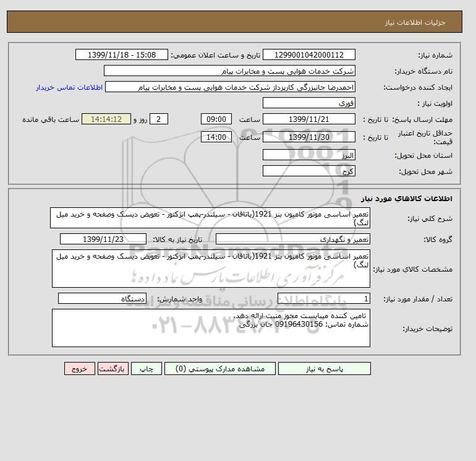Click remaining days field showing 2

tap(159, 119)
